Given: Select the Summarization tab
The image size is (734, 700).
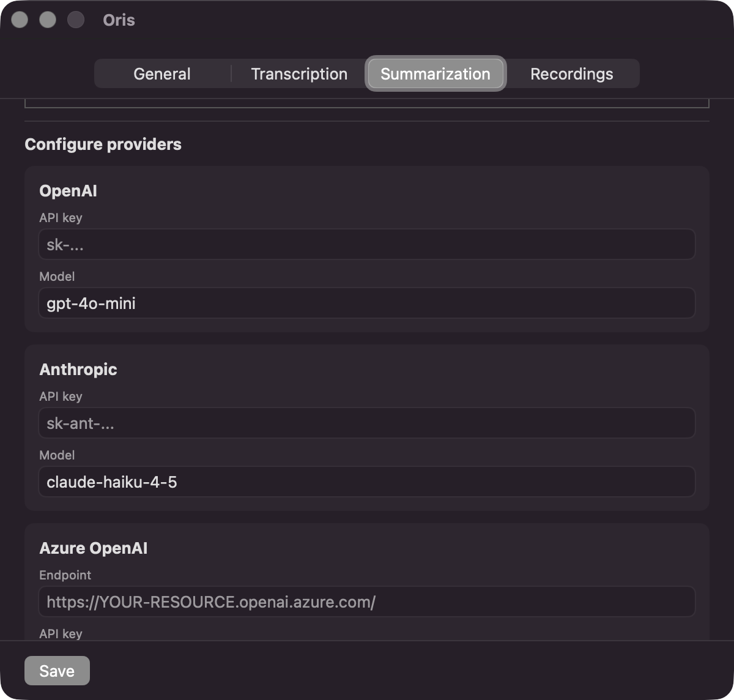Looking at the screenshot, I should pos(436,74).
